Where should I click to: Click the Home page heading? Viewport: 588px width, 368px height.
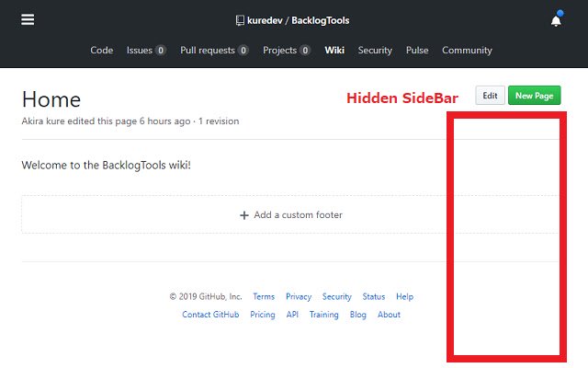pyautogui.click(x=51, y=99)
